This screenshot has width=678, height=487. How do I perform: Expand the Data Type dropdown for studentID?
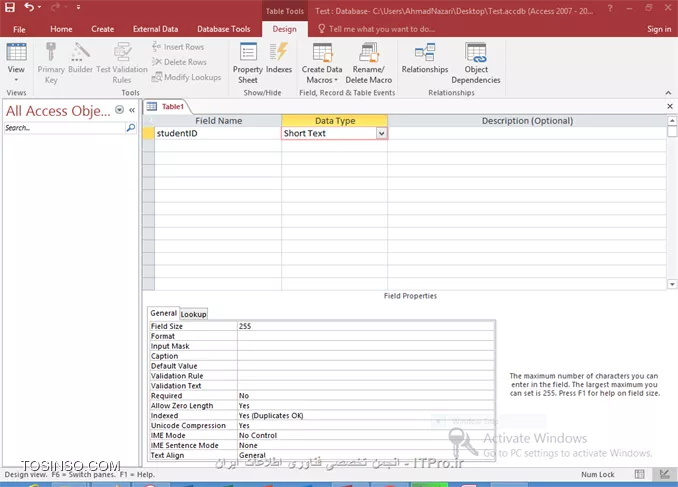[381, 133]
